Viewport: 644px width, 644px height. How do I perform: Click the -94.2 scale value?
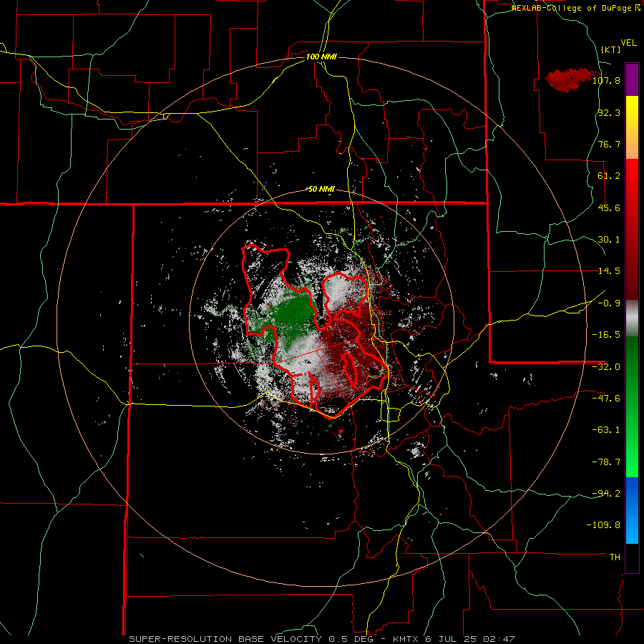(606, 493)
